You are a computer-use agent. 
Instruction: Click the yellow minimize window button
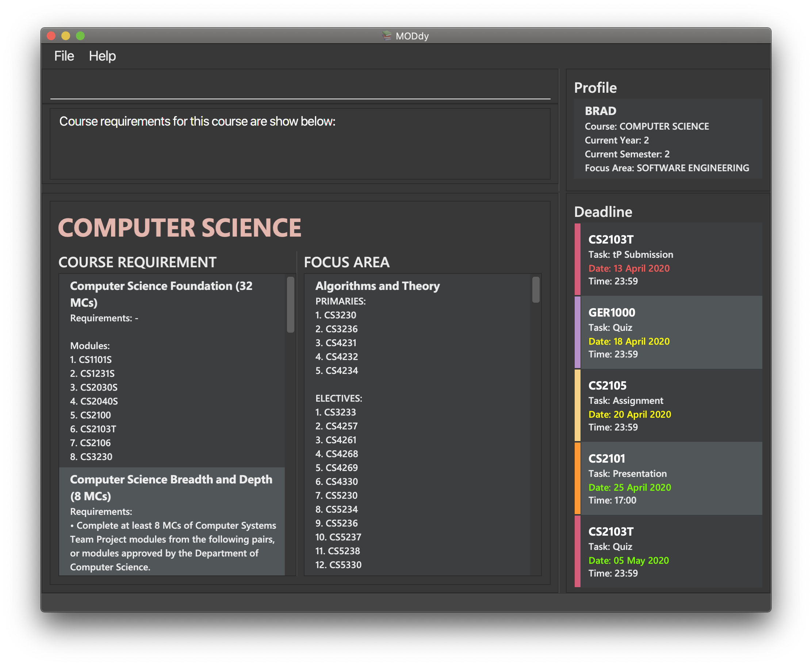pyautogui.click(x=66, y=36)
